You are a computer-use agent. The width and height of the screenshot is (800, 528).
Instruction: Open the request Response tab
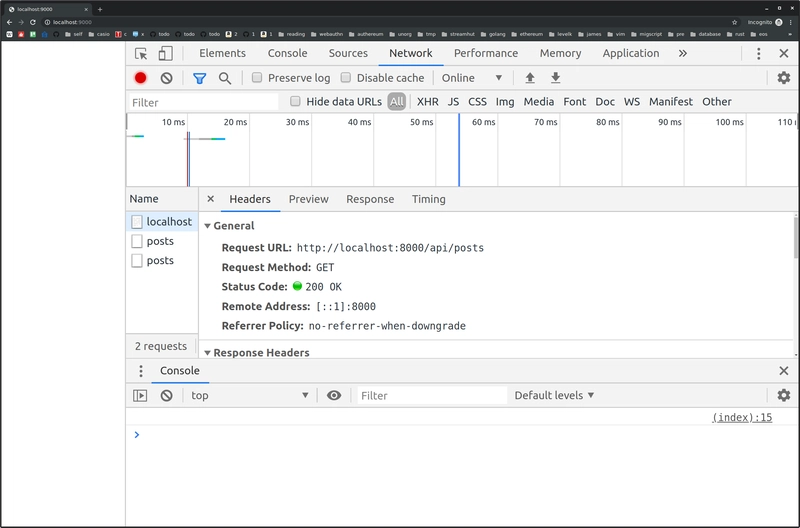pyautogui.click(x=370, y=199)
